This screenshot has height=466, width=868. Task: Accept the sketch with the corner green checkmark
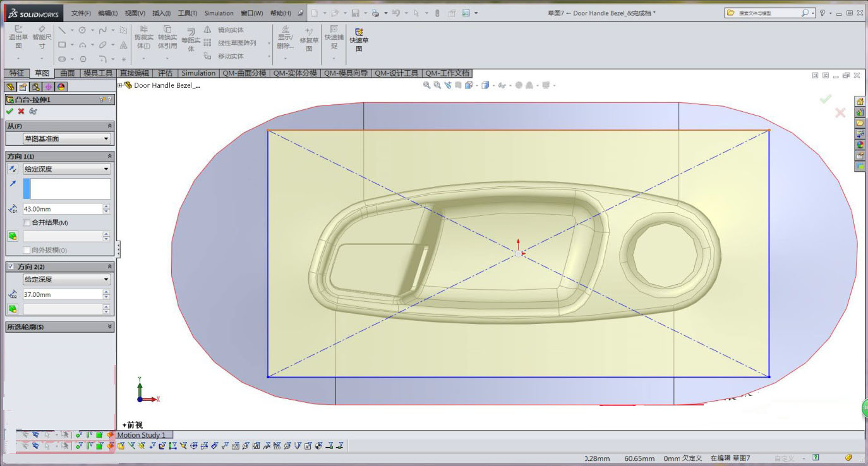[x=825, y=99]
